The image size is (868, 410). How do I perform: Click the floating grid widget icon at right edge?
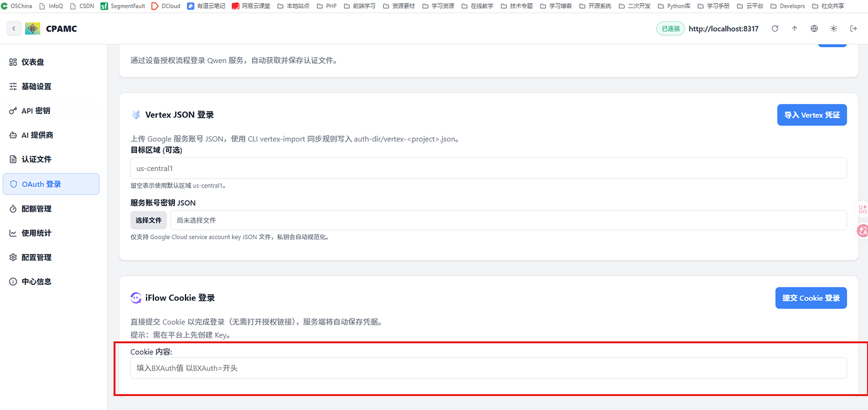point(862,209)
